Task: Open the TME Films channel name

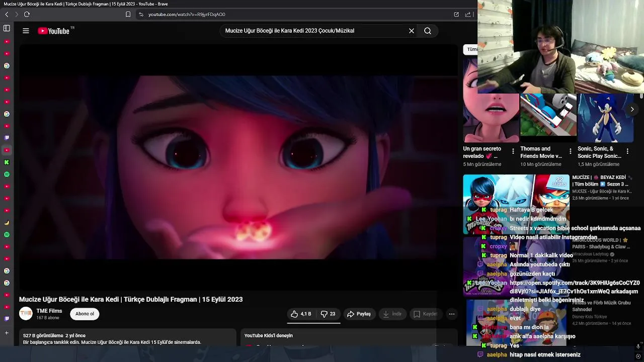Action: tap(49, 311)
